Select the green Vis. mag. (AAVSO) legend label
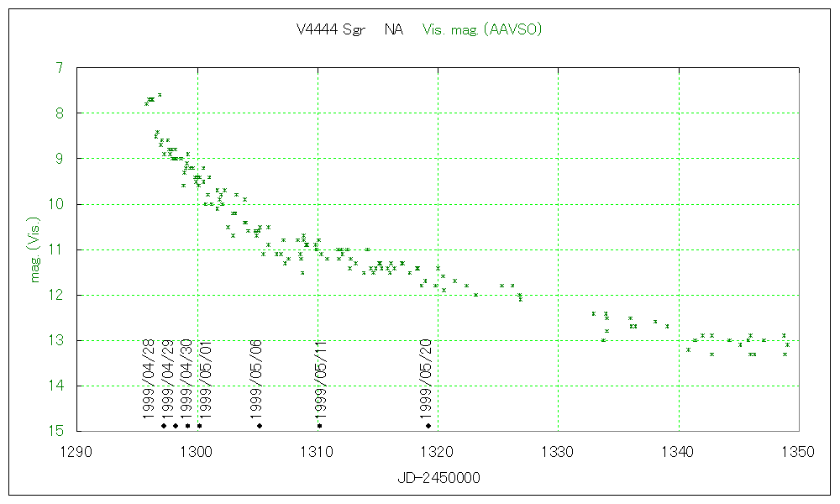 click(x=481, y=29)
